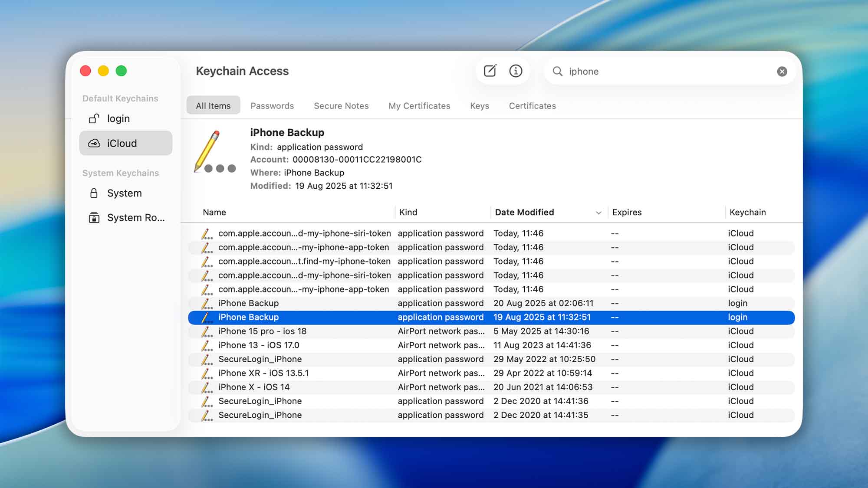This screenshot has width=868, height=488.
Task: Select the System keychain in sidebar
Action: [x=126, y=193]
